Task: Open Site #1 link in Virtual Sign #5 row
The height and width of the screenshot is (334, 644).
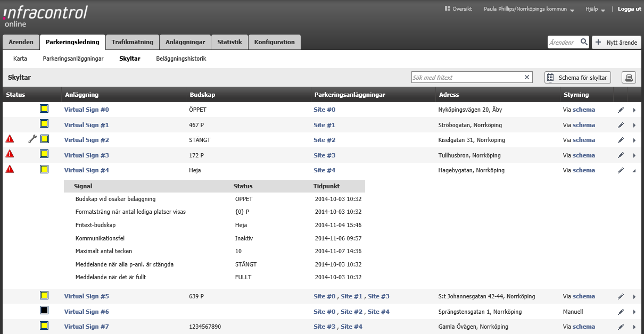Action: [352, 296]
